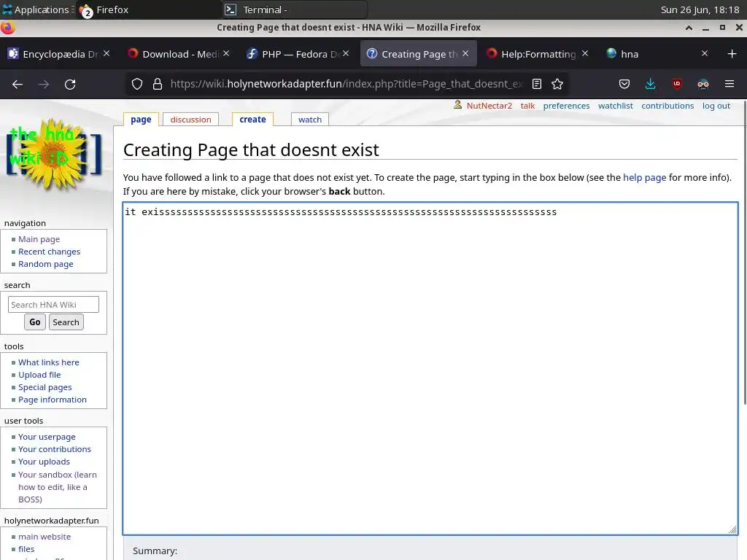The image size is (747, 560).
Task: Close the Download - MediaWiki tab
Action: pyautogui.click(x=226, y=53)
